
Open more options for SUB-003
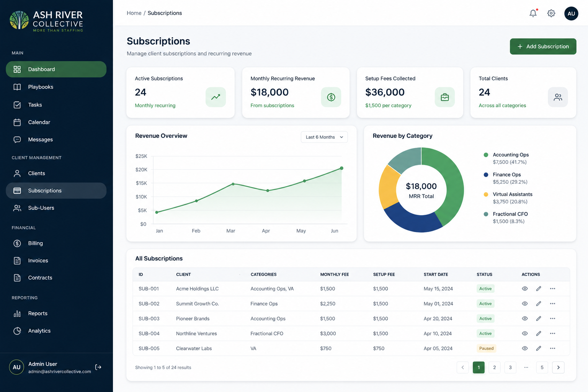[552, 318]
